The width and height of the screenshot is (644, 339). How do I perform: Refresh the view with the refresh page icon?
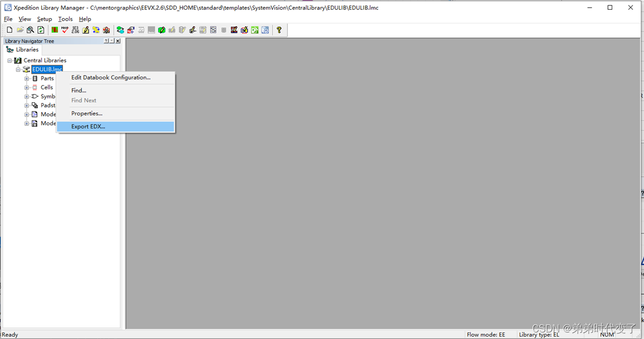[40, 30]
